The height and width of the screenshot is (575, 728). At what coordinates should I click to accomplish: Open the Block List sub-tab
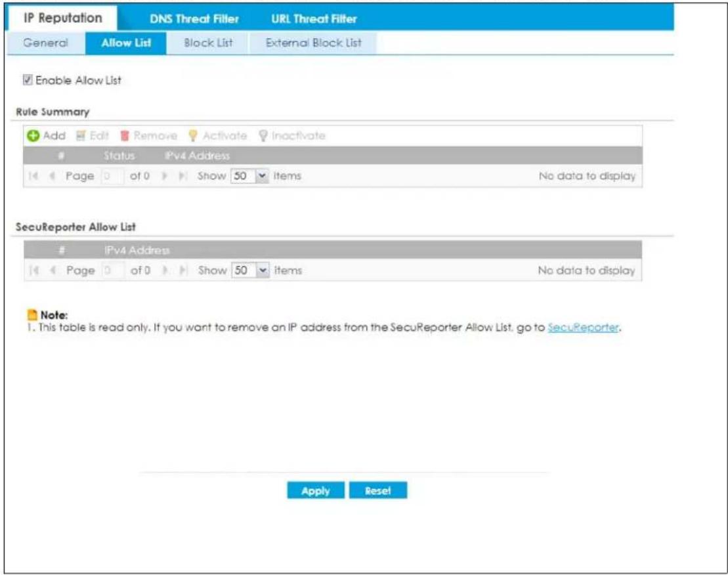coord(208,43)
